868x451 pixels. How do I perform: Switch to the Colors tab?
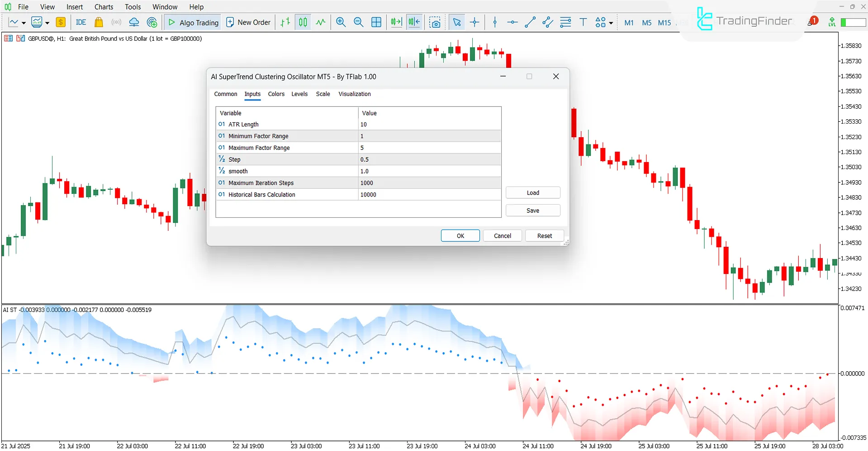276,94
